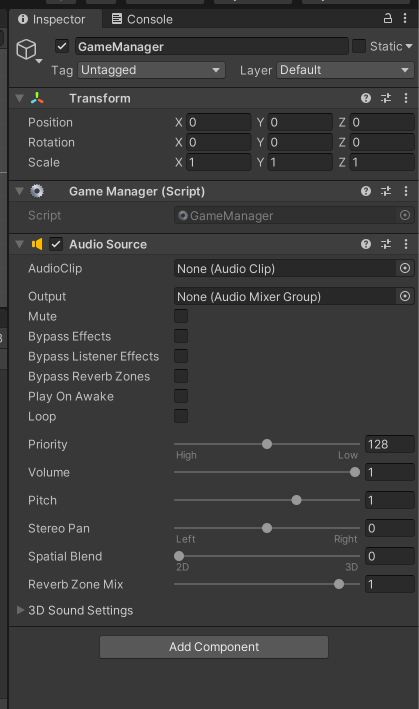The image size is (419, 709).
Task: Open the Layer dropdown showing Default
Action: 345,70
